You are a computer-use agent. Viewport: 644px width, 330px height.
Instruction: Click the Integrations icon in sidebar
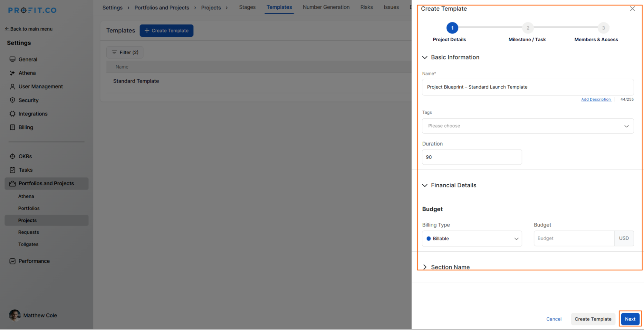12,114
